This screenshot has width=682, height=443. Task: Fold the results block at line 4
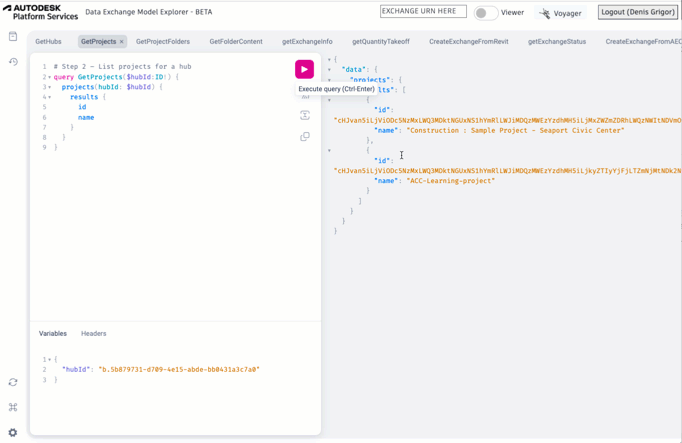[x=50, y=97]
